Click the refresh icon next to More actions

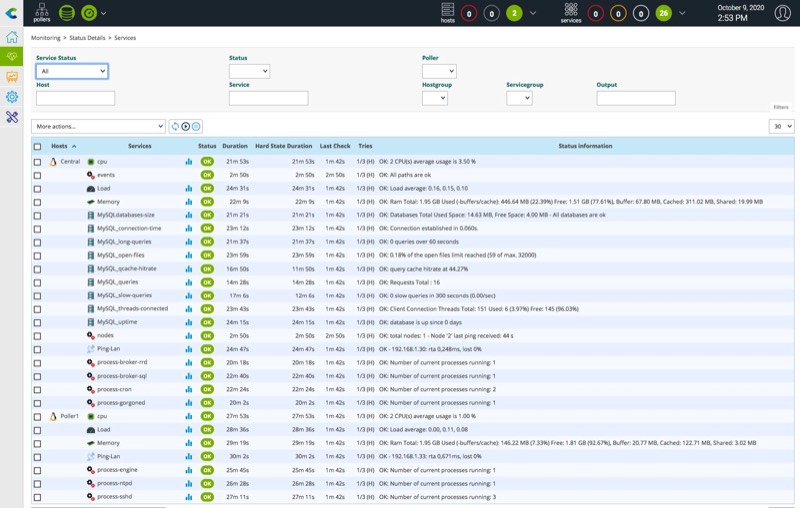coord(175,127)
